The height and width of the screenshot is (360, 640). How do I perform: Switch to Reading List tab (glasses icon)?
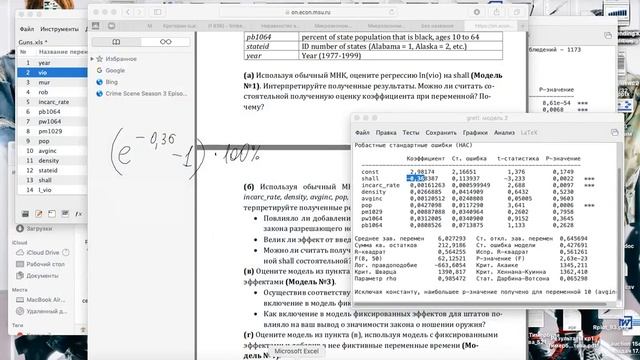(x=165, y=42)
